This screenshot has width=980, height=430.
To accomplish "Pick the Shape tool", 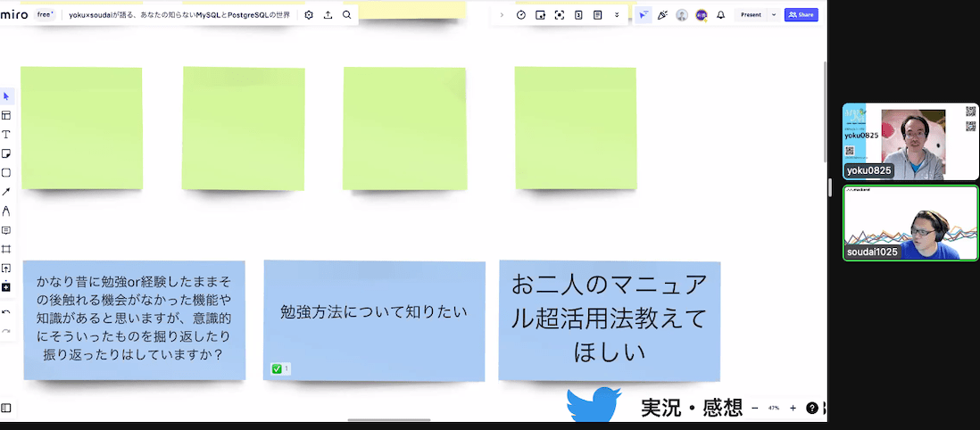I will pyautogui.click(x=6, y=173).
